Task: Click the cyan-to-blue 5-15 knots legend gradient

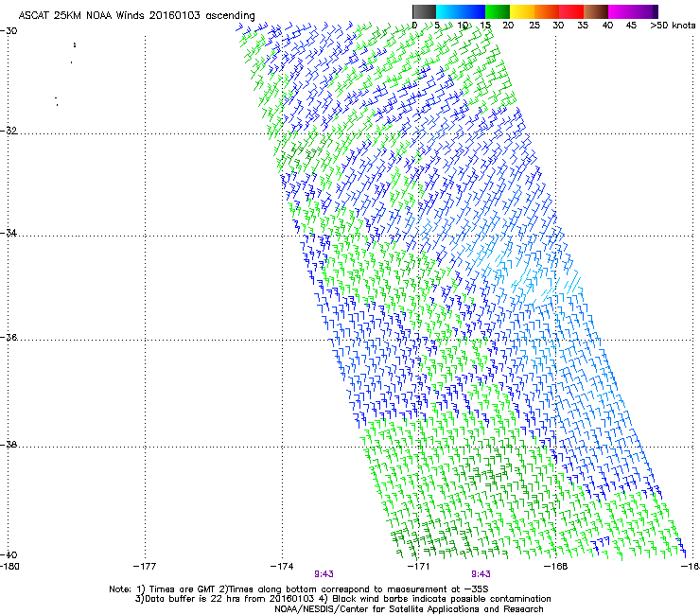Action: [x=461, y=11]
